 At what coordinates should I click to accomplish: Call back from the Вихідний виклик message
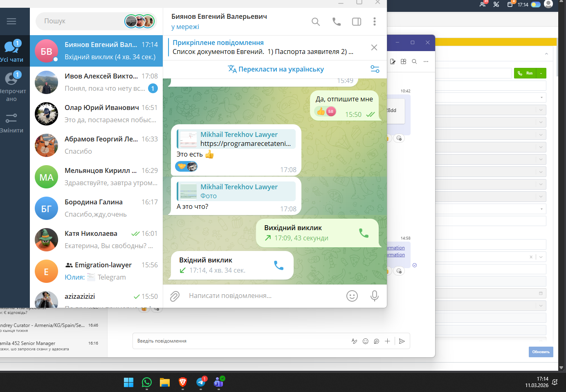pyautogui.click(x=364, y=233)
